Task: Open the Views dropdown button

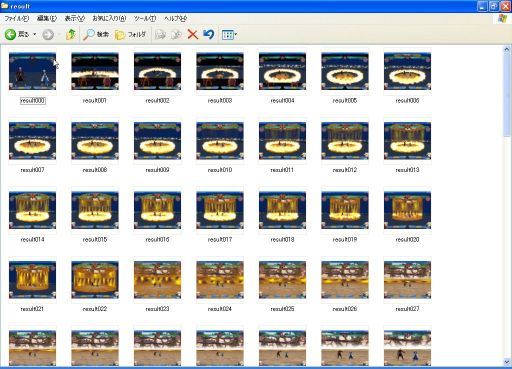Action: (x=229, y=34)
